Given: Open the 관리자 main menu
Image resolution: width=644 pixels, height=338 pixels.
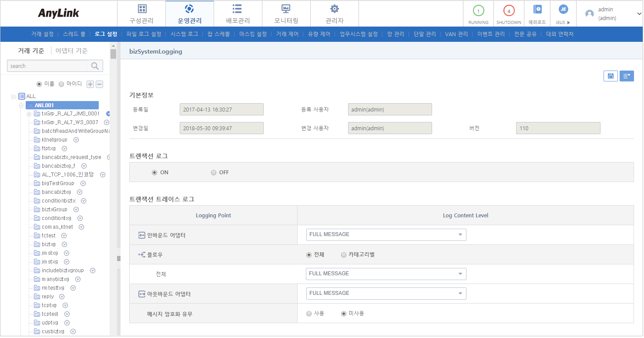Looking at the screenshot, I should tap(335, 14).
